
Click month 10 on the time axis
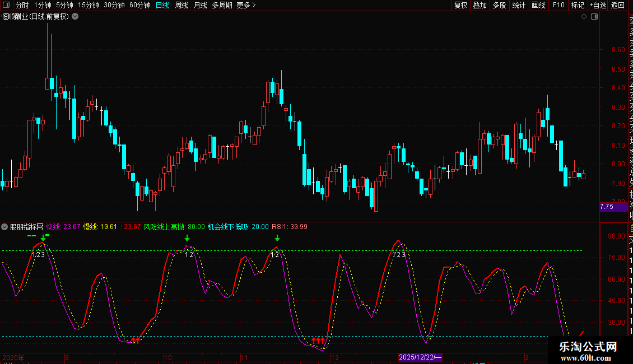pyautogui.click(x=168, y=357)
